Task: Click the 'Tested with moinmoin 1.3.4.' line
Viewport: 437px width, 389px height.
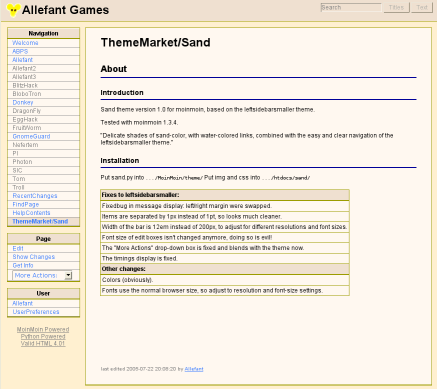Action: tap(139, 123)
